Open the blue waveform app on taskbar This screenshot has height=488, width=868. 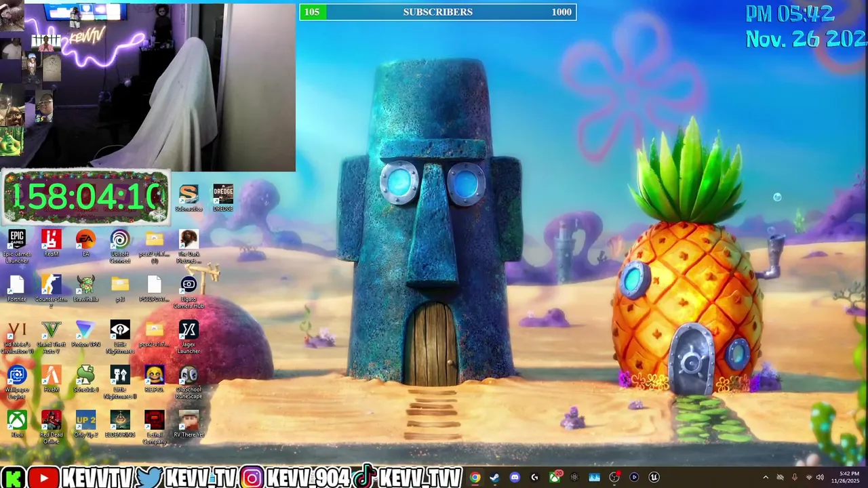coord(594,477)
